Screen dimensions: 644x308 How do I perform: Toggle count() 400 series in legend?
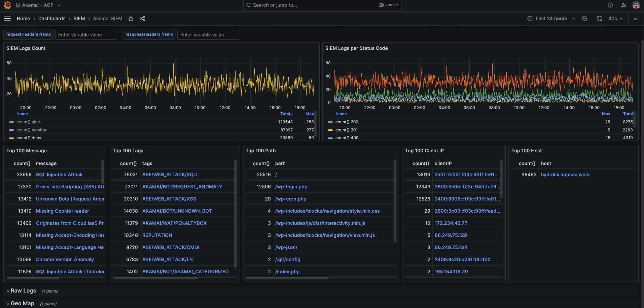(x=347, y=138)
